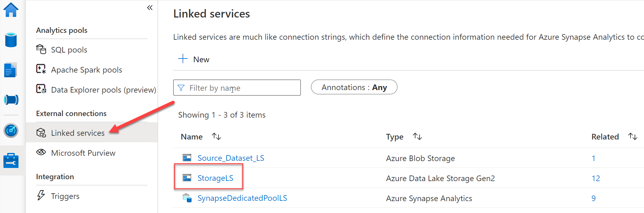Click Showing 1 - 3 of 3 items text
The width and height of the screenshot is (644, 213).
222,115
